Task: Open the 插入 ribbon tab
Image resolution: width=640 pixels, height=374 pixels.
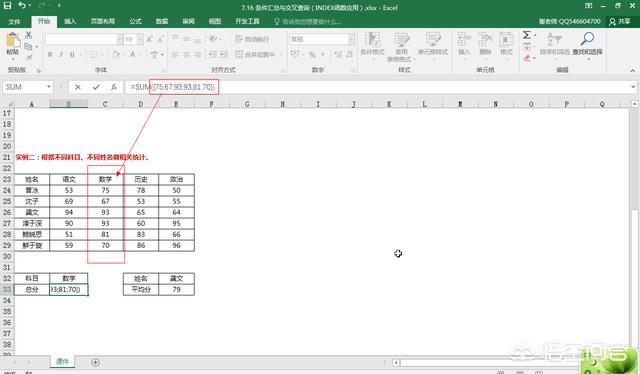Action: (70, 21)
